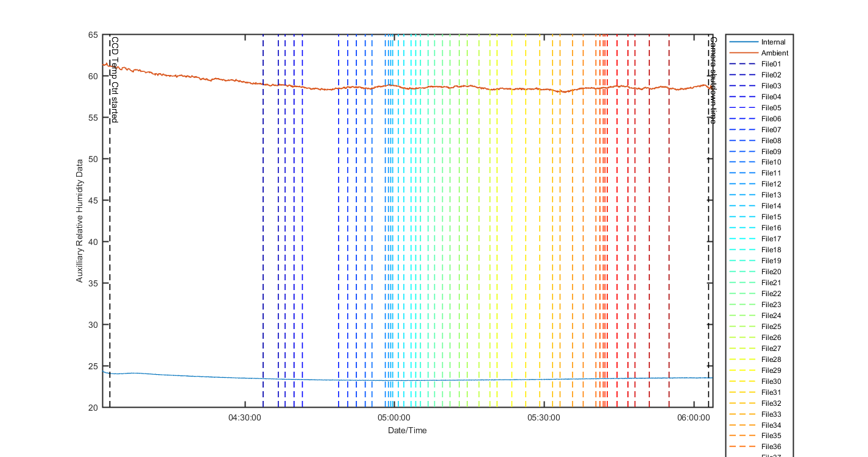Image resolution: width=868 pixels, height=457 pixels.
Task: Click the 06:00:00 x-axis tick label
Action: pos(694,418)
